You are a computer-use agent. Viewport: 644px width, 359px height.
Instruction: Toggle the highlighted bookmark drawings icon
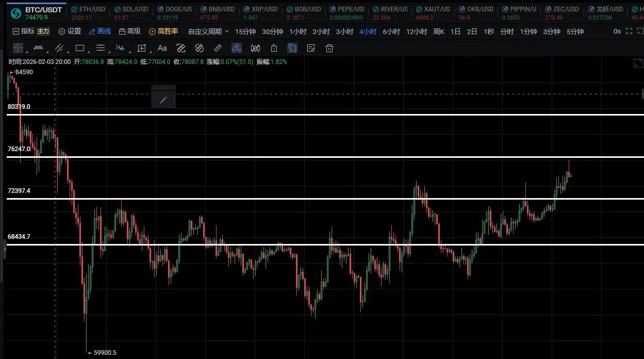coord(292,48)
